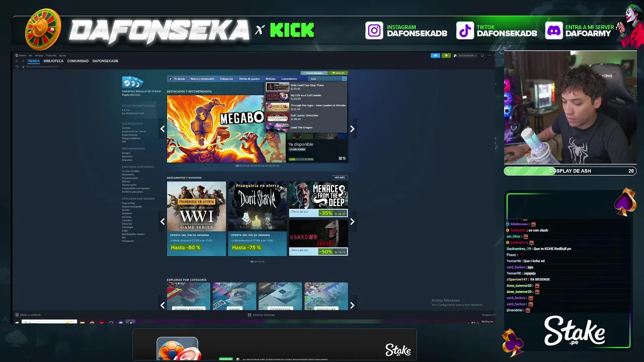Click Hasta -75 % discount label
The width and height of the screenshot is (644, 362).
pyautogui.click(x=247, y=247)
